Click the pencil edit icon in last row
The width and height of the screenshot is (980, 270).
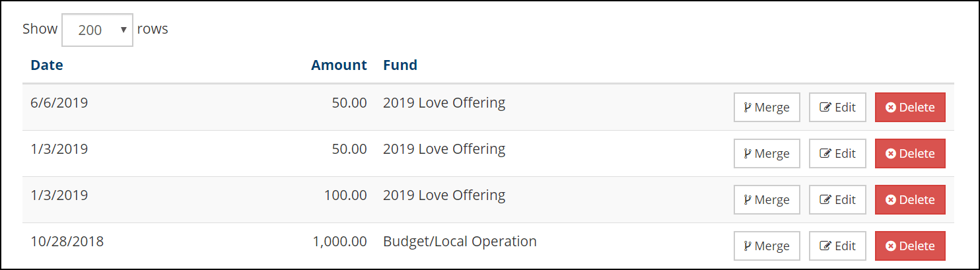[825, 246]
